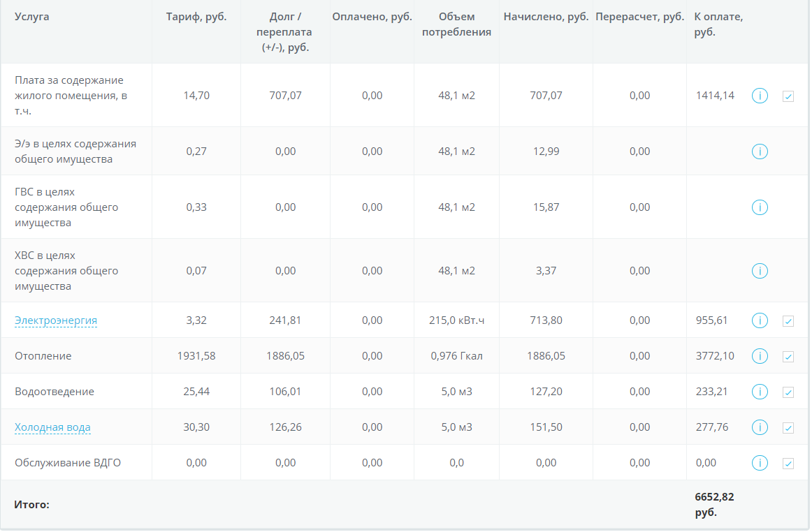Viewport: 812px width, 532px height.
Task: Uncheck Обслуживание ВДГО checkbox
Action: pos(788,464)
